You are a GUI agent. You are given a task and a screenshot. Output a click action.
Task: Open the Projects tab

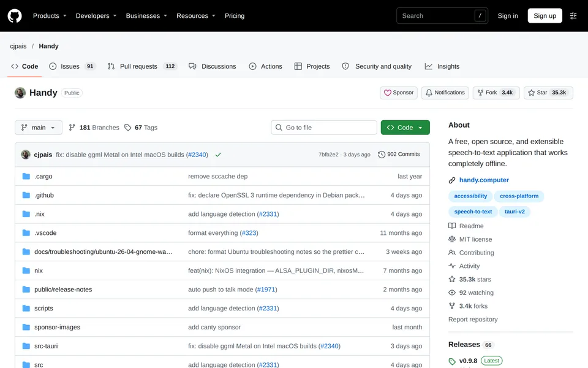click(x=312, y=66)
